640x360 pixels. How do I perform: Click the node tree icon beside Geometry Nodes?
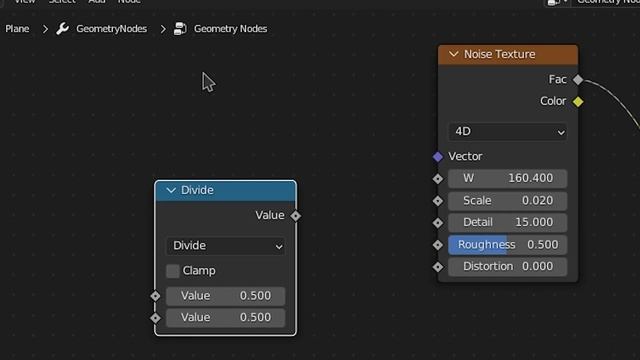[x=180, y=29]
